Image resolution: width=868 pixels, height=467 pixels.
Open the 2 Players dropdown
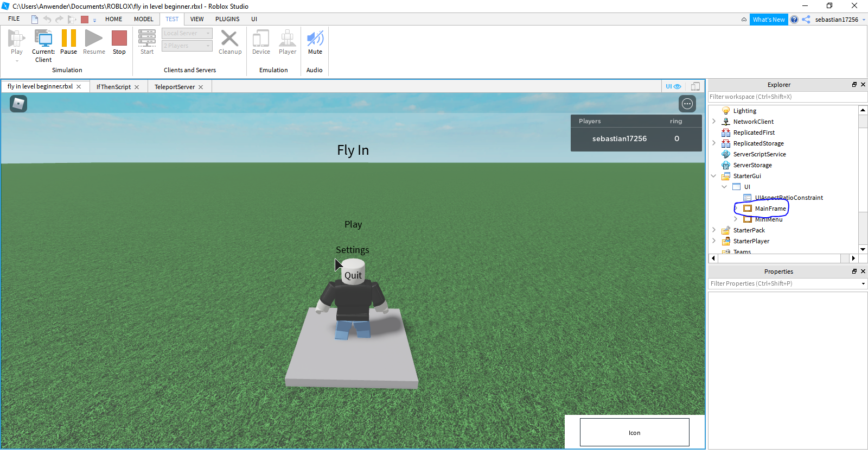187,46
